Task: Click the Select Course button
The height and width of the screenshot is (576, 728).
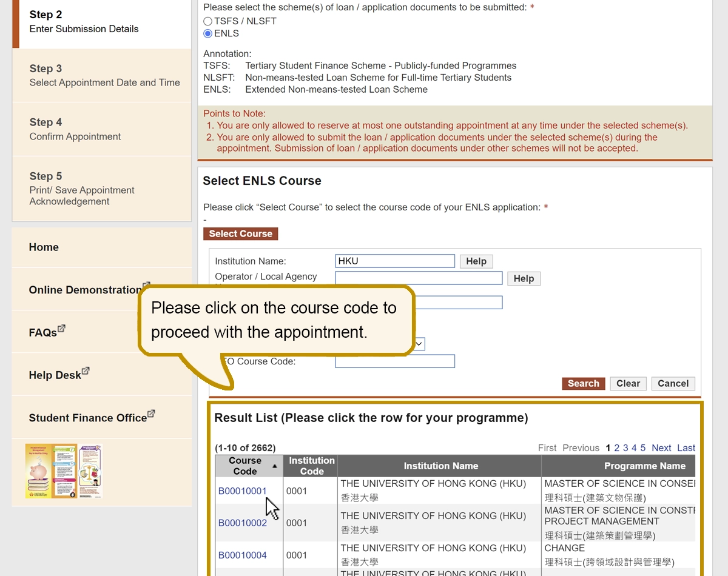Action: coord(241,234)
